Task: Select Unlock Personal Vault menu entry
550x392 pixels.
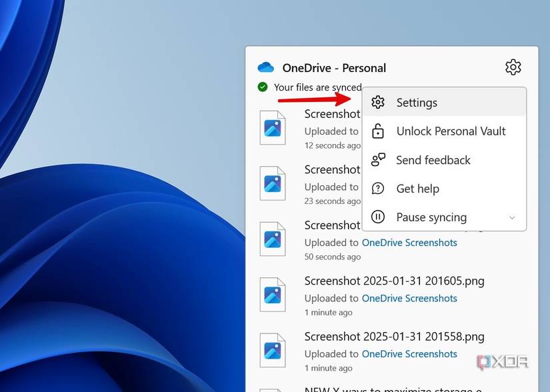Action: point(444,131)
